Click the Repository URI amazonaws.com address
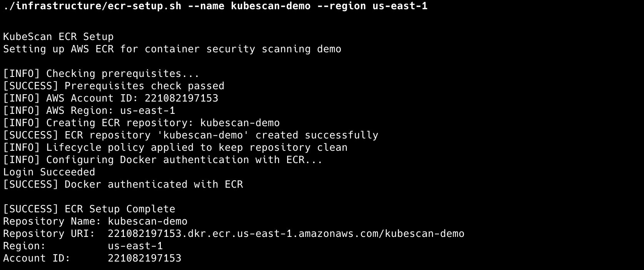The height and width of the screenshot is (270, 644). click(x=286, y=234)
